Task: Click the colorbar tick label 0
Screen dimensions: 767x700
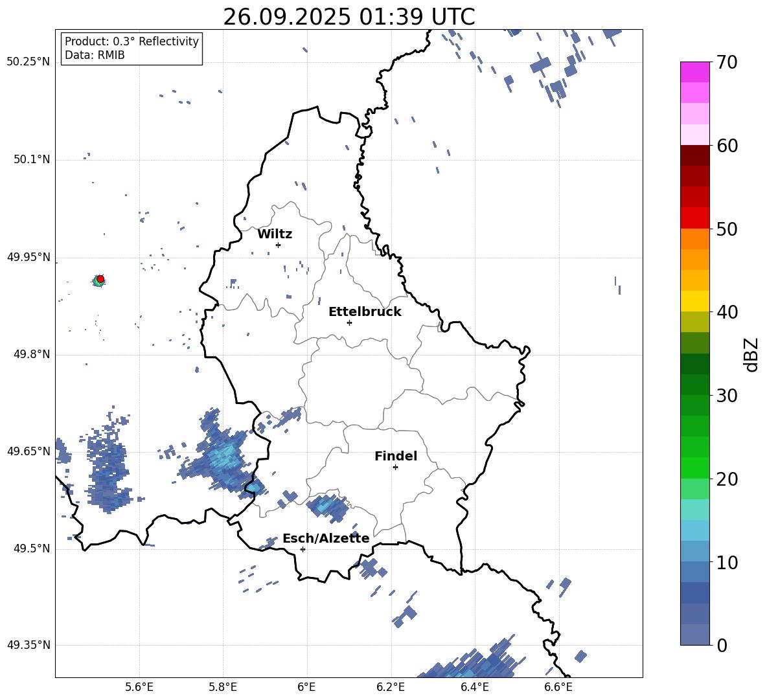Action: 722,645
